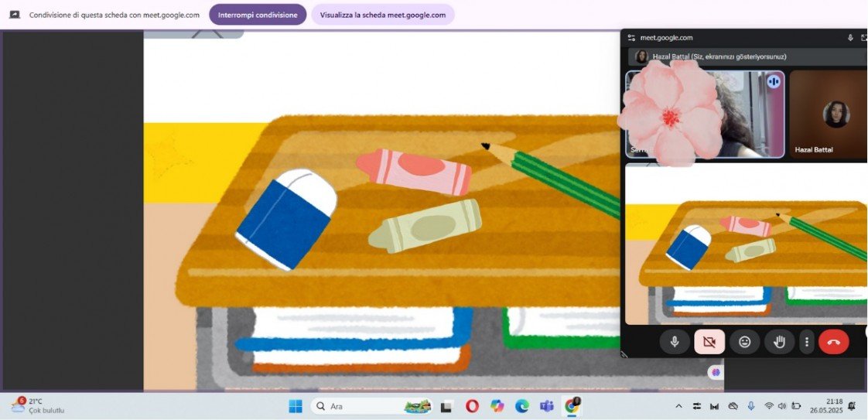Open Microsoft Teams from taskbar
Screen dimensions: 868x420
pyautogui.click(x=547, y=406)
